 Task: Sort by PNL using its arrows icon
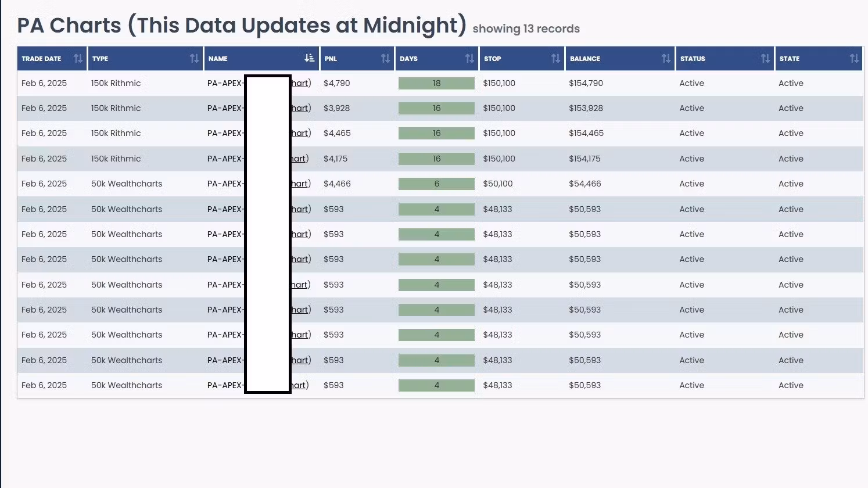385,59
